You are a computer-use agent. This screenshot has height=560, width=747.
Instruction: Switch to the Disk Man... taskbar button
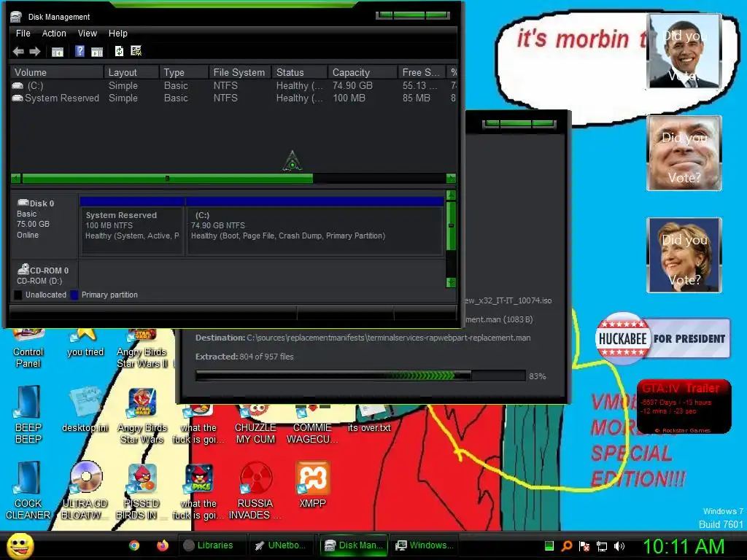(353, 545)
